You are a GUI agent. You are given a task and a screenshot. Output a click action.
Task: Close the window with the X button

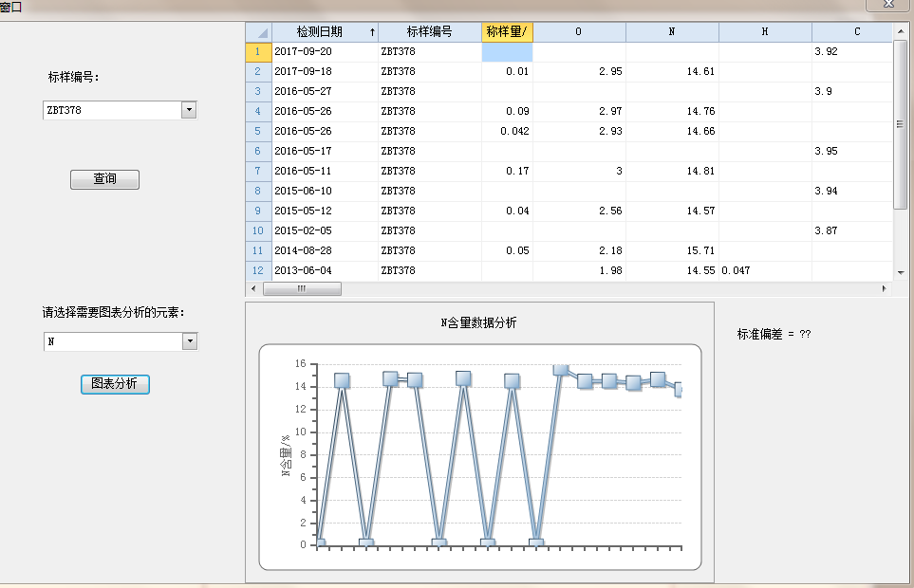[889, 4]
